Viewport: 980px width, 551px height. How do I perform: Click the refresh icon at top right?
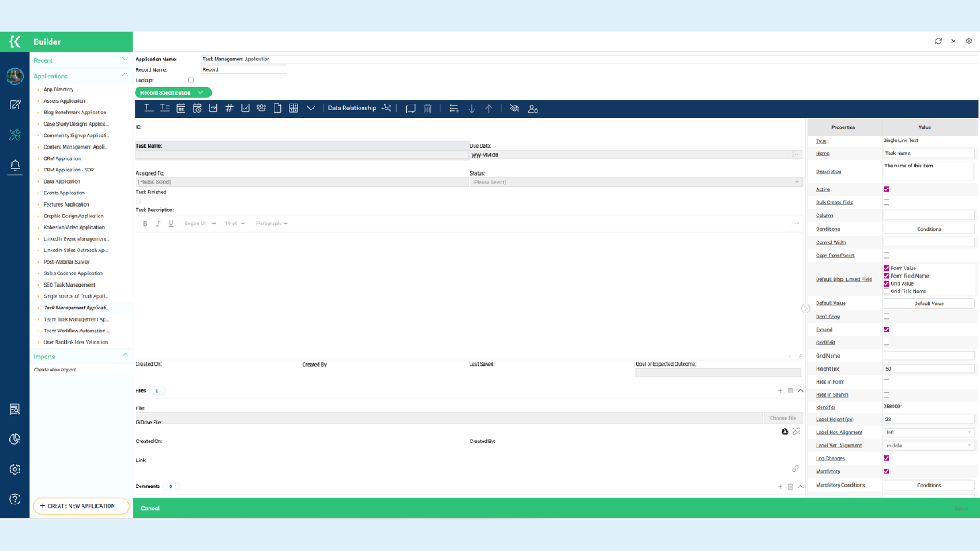[x=938, y=41]
